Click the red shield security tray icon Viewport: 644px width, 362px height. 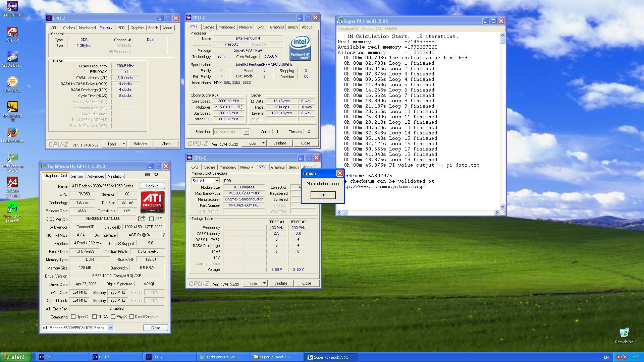tap(625, 357)
